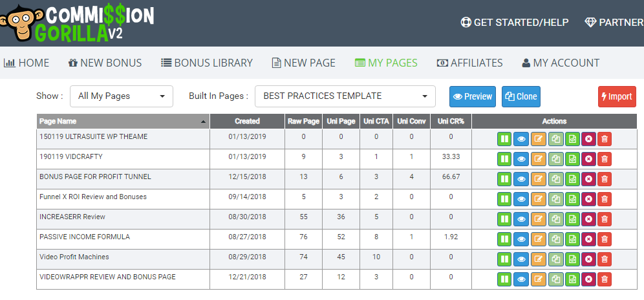Delete the 190119 VIDCRAFTY page

(605, 159)
